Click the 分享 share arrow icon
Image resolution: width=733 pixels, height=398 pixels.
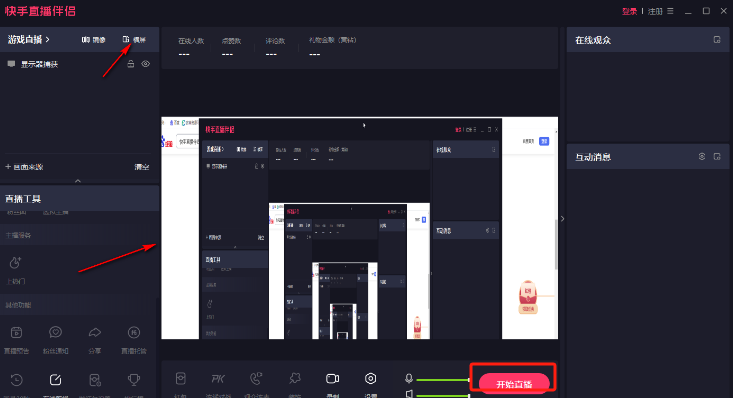[95, 333]
